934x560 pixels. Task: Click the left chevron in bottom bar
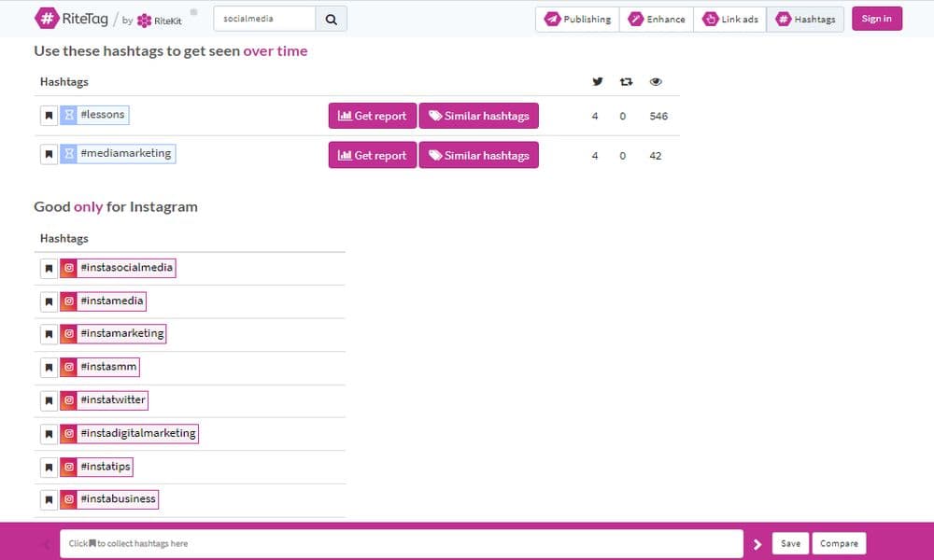point(47,544)
